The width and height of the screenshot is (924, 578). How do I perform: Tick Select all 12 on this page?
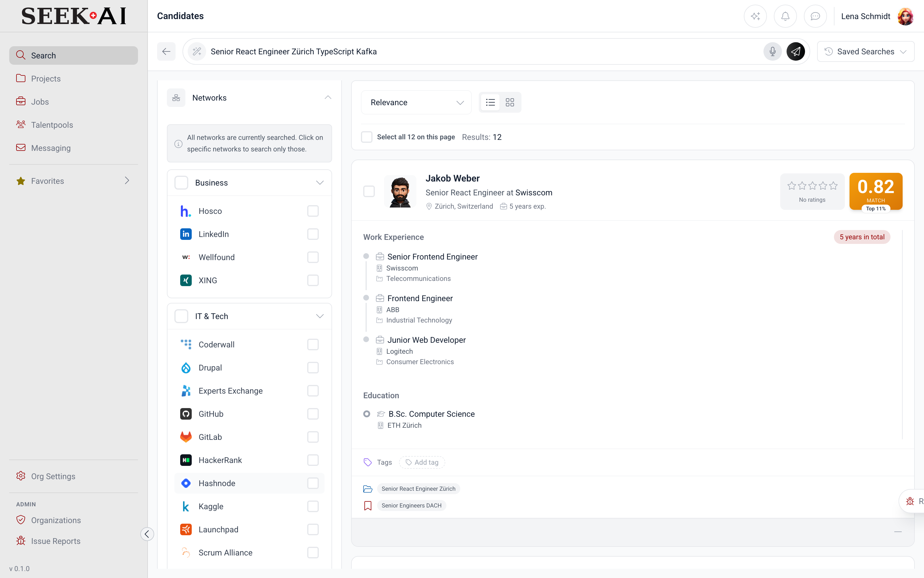pos(366,137)
